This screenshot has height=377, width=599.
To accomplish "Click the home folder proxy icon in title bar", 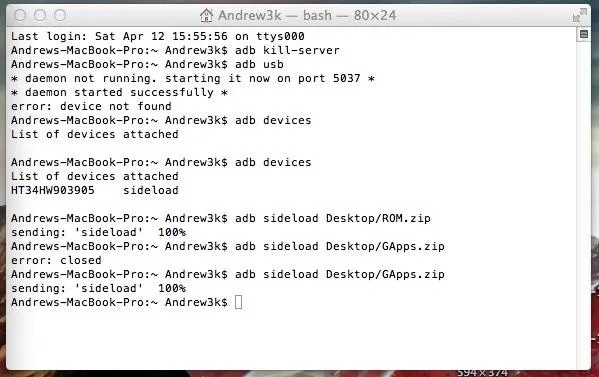I will pyautogui.click(x=206, y=16).
